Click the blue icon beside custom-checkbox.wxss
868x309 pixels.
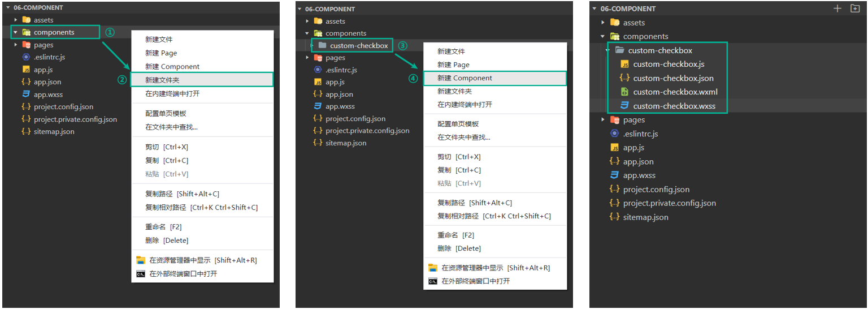624,106
